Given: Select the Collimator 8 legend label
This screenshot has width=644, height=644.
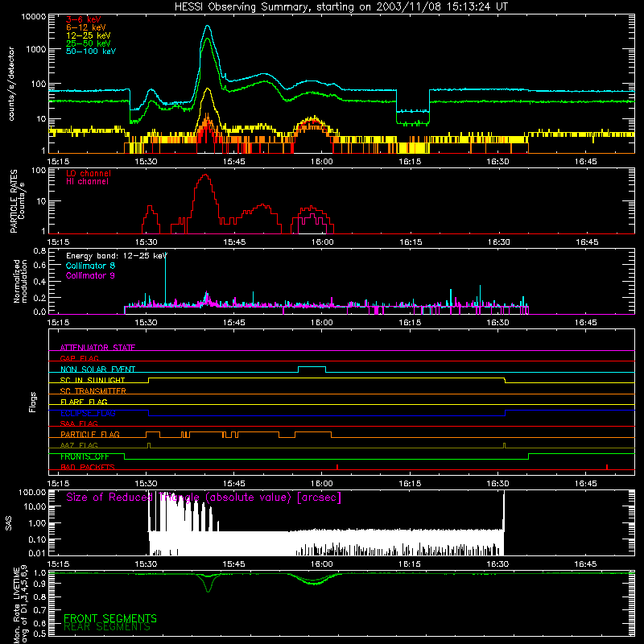Looking at the screenshot, I should coord(90,266).
